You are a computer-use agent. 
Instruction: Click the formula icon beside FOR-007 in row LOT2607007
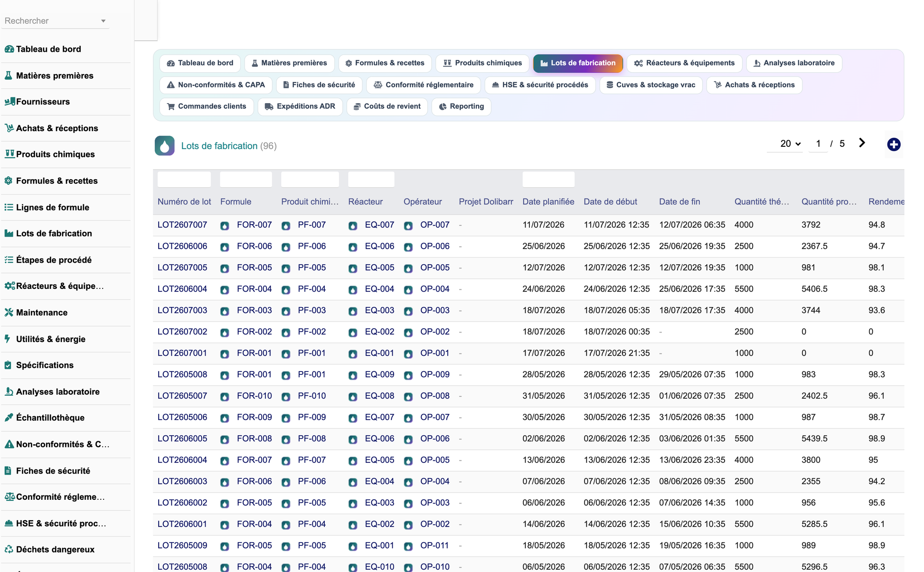coord(225,226)
